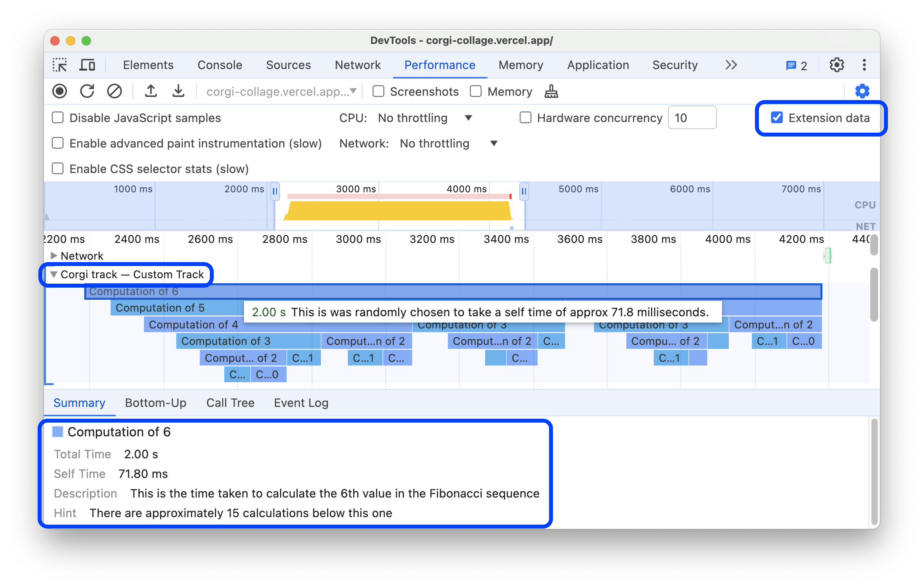924x587 pixels.
Task: Enable the Screenshots checkbox
Action: [x=378, y=91]
